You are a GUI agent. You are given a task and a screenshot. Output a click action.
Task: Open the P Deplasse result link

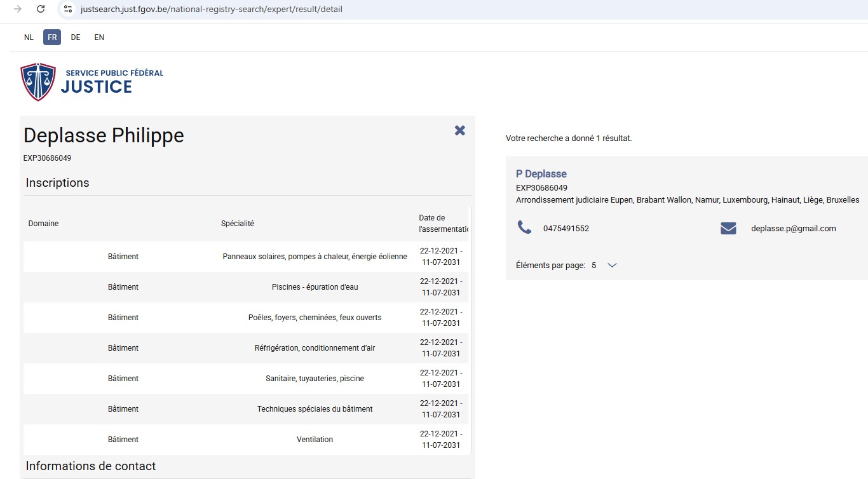pyautogui.click(x=541, y=174)
